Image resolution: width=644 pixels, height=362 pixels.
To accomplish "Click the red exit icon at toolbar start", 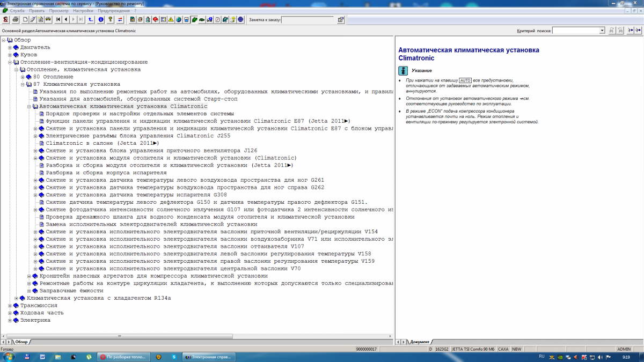I will click(x=5, y=20).
